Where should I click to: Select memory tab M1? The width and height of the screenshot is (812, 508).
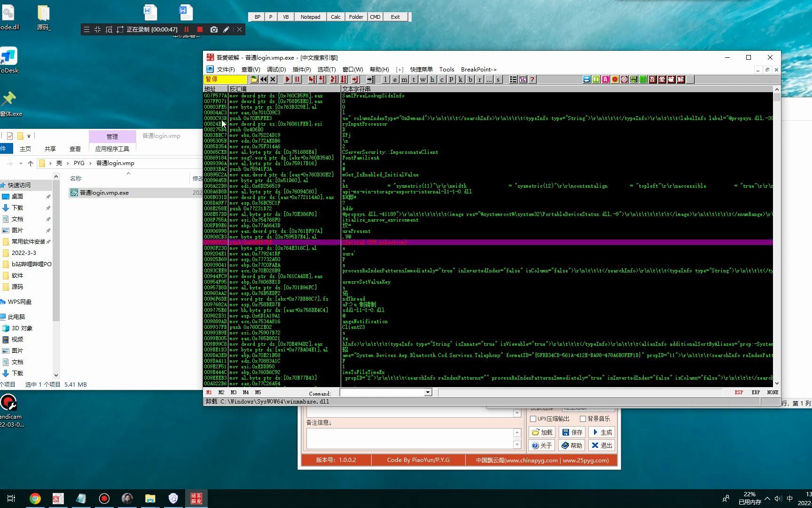tap(209, 392)
